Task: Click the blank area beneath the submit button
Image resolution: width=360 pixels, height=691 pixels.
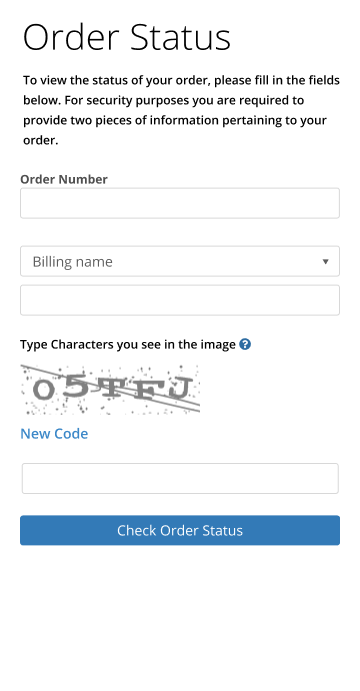Action: (x=180, y=617)
